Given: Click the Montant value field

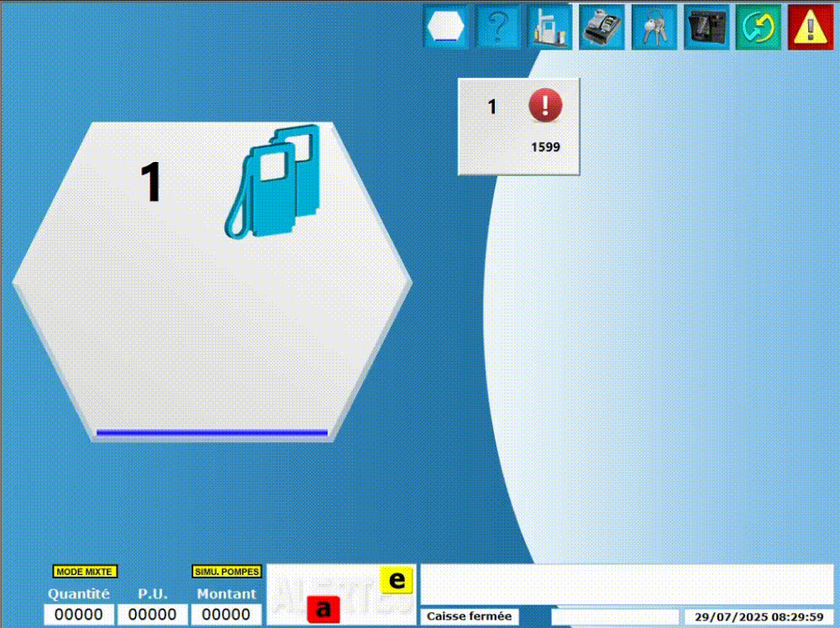Looking at the screenshot, I should click(x=226, y=615).
